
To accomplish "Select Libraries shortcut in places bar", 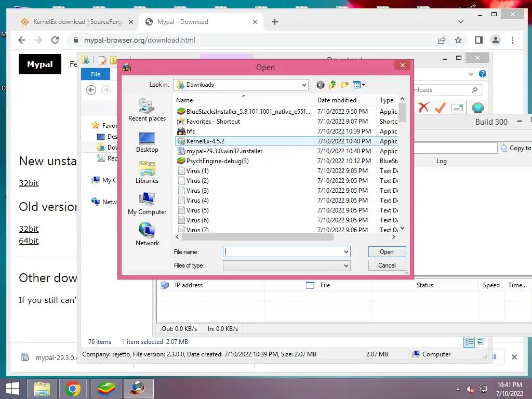I will pos(147,172).
